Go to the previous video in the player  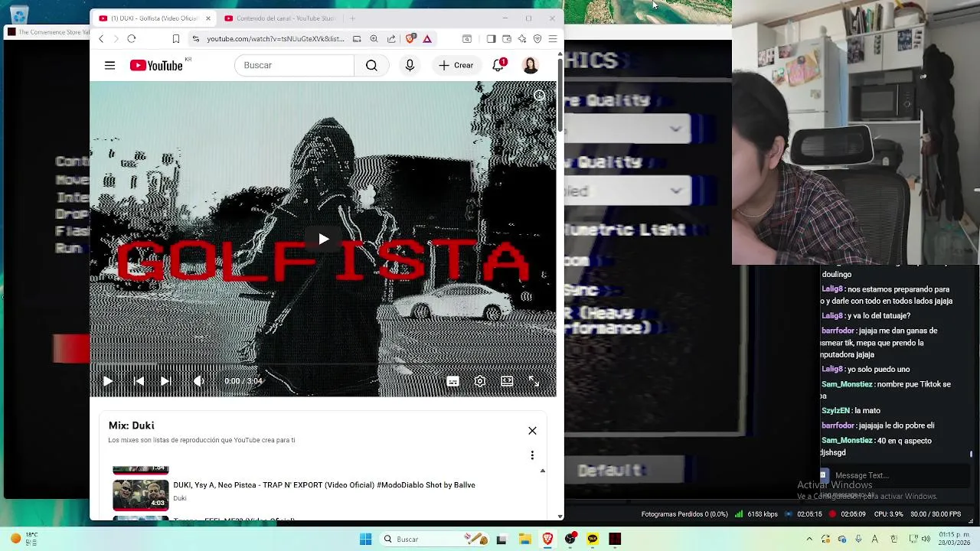[x=139, y=381]
